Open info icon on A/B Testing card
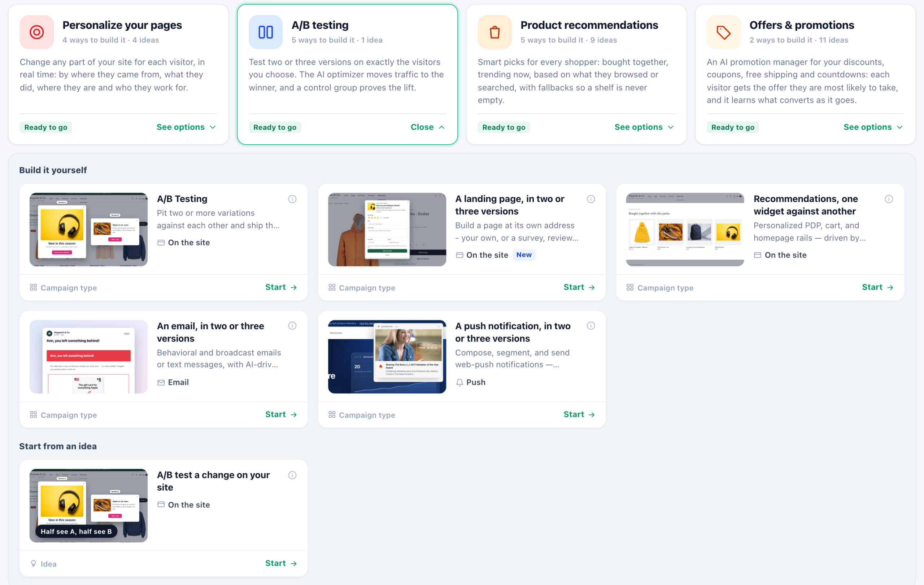This screenshot has width=924, height=585. pyautogui.click(x=292, y=199)
